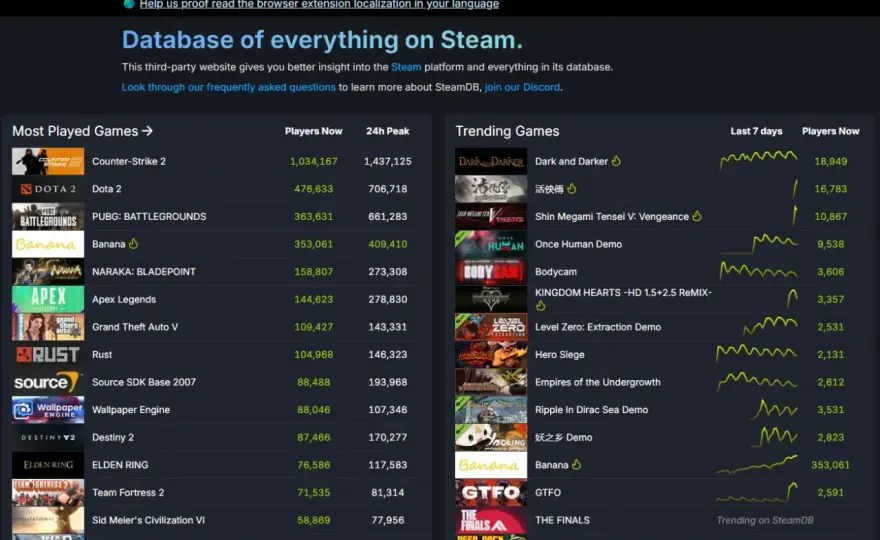Click Dota 2 24h peak value 706,718

click(387, 189)
